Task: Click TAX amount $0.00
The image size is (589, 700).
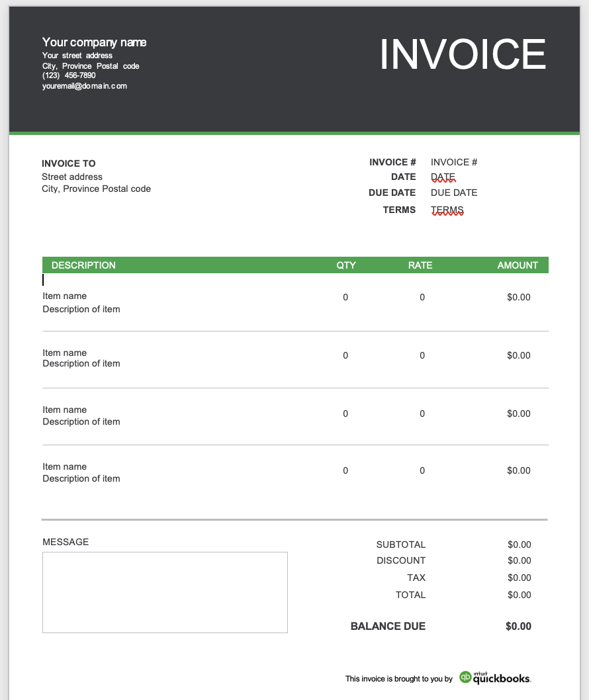Action: pyautogui.click(x=520, y=578)
